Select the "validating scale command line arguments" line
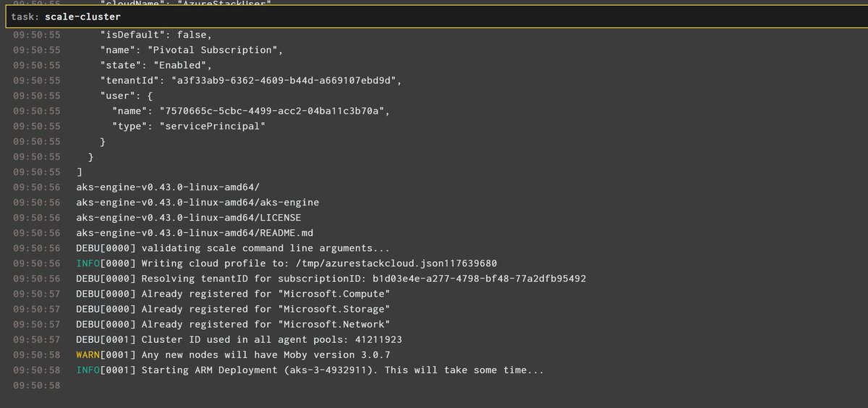 (x=233, y=248)
